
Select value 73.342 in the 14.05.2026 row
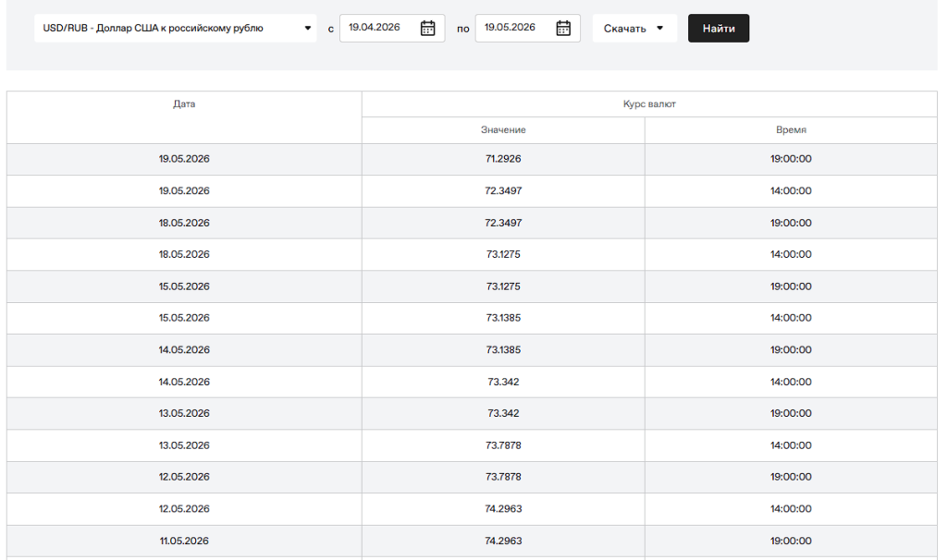pyautogui.click(x=503, y=382)
